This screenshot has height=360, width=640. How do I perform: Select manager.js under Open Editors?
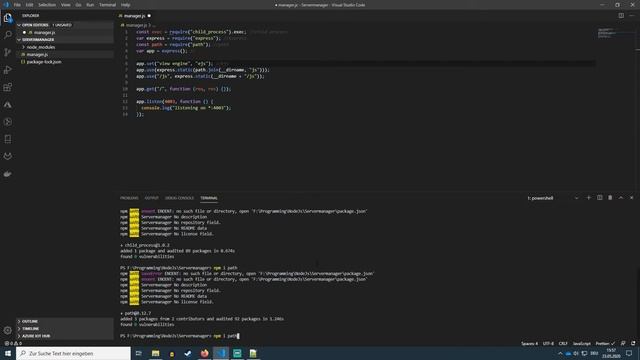(44, 32)
